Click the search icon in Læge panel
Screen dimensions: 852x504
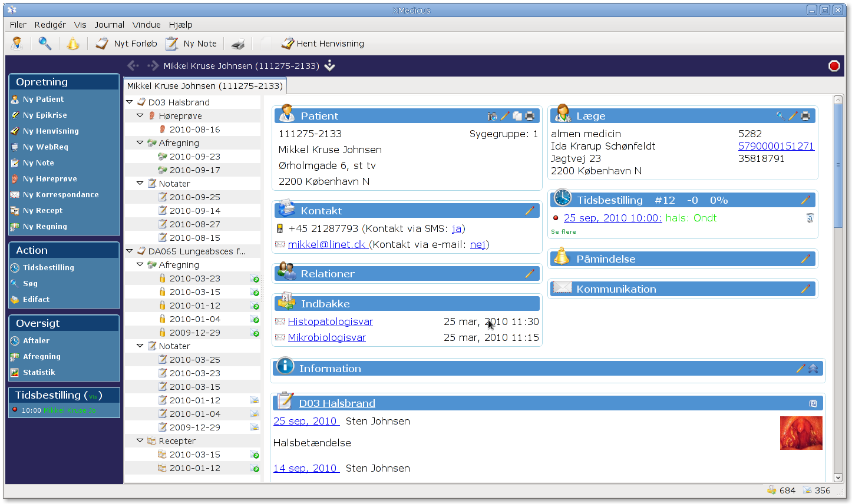coord(780,116)
